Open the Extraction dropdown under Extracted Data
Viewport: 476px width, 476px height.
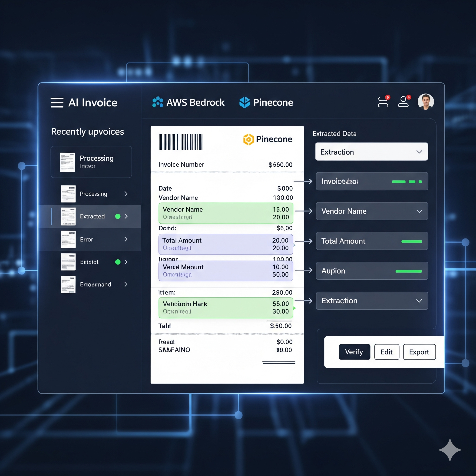[x=371, y=152]
